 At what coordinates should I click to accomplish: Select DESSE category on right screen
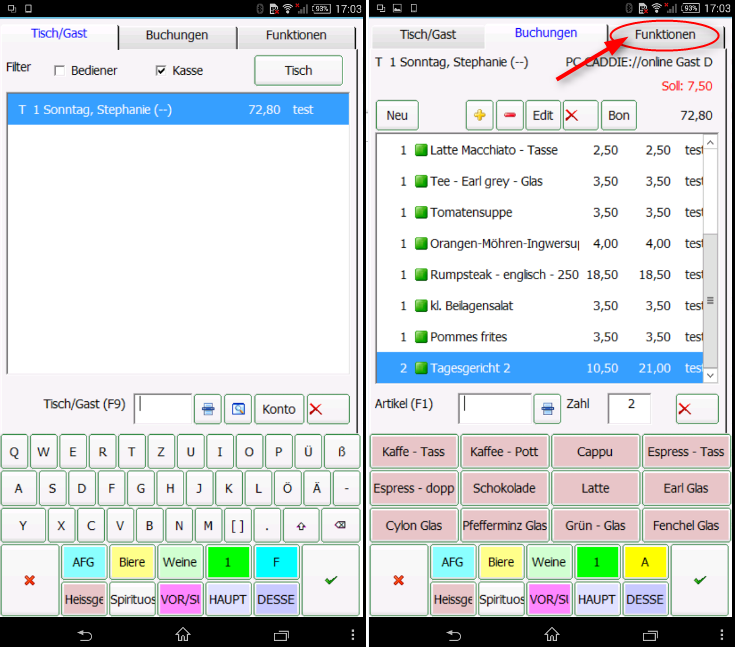645,600
